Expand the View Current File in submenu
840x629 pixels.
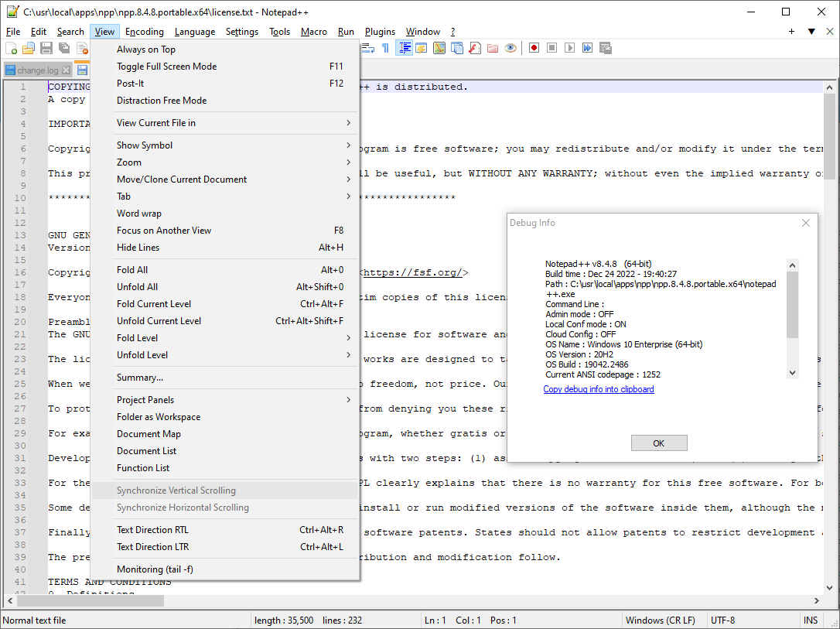tap(225, 123)
